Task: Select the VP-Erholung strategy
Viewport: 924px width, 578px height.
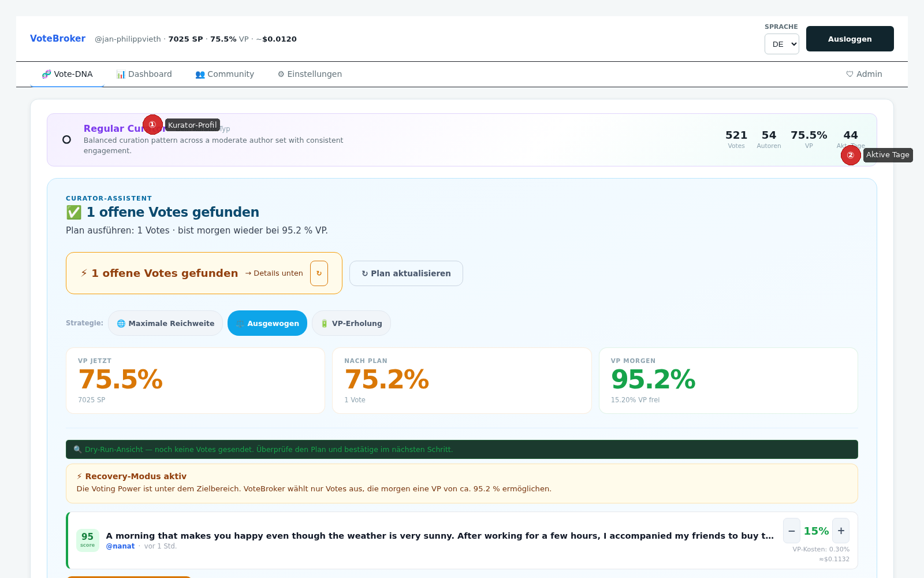Action: click(351, 323)
